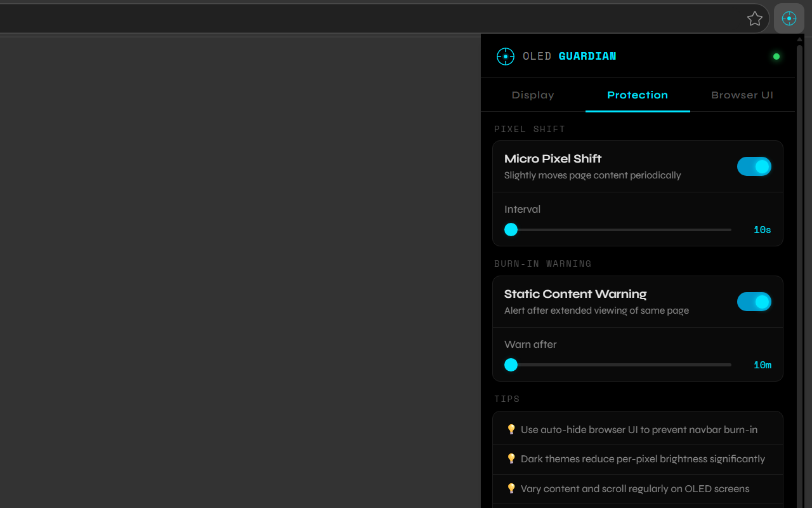Turn off Static Content Warning switch
Viewport: 812px width, 508px height.
tap(754, 302)
